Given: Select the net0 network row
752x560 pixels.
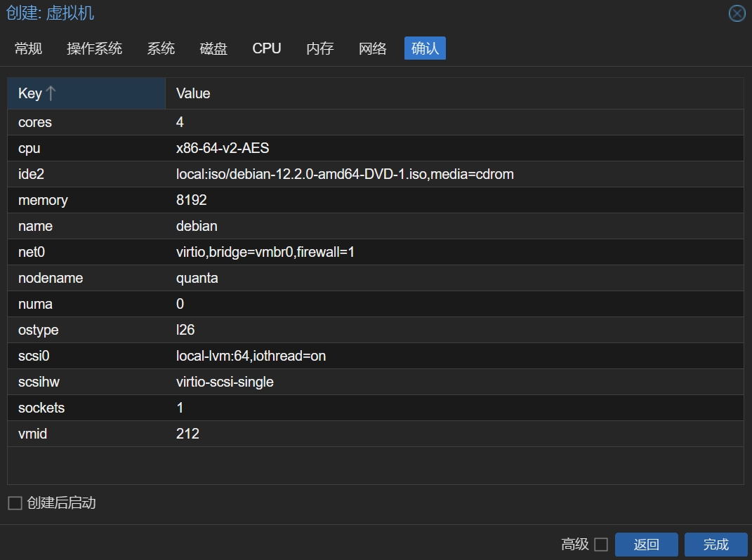Looking at the screenshot, I should click(x=376, y=252).
